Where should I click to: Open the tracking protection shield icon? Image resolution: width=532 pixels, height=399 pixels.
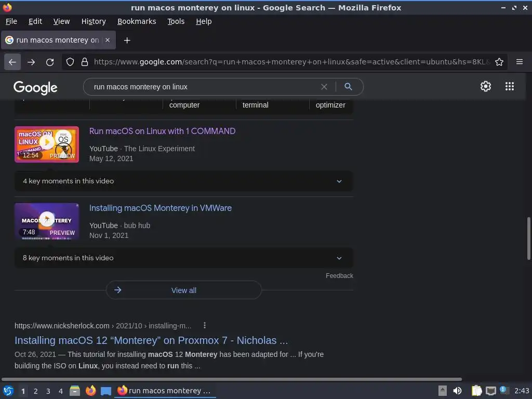pos(70,62)
